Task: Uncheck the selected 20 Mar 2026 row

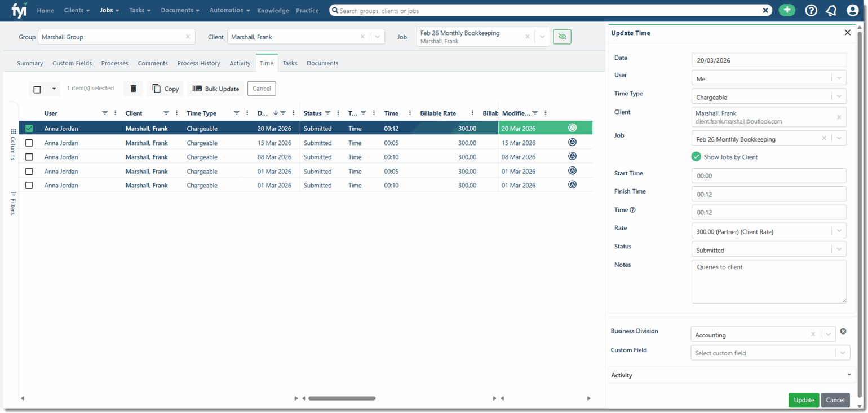Action: (29, 129)
